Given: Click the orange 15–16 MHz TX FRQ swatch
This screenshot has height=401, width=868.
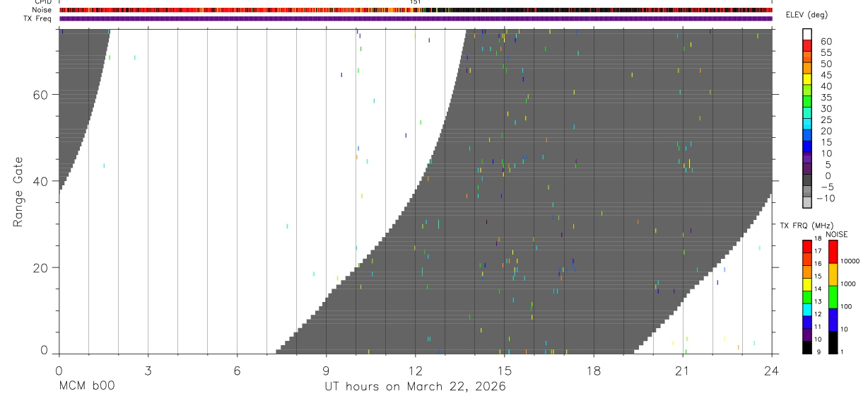Looking at the screenshot, I should click(807, 272).
